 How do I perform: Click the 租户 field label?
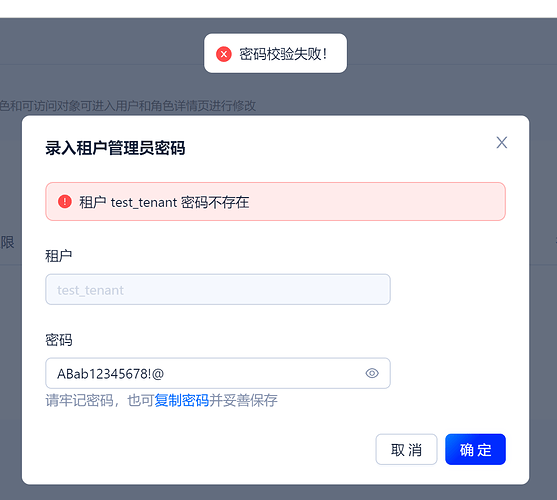coord(59,256)
